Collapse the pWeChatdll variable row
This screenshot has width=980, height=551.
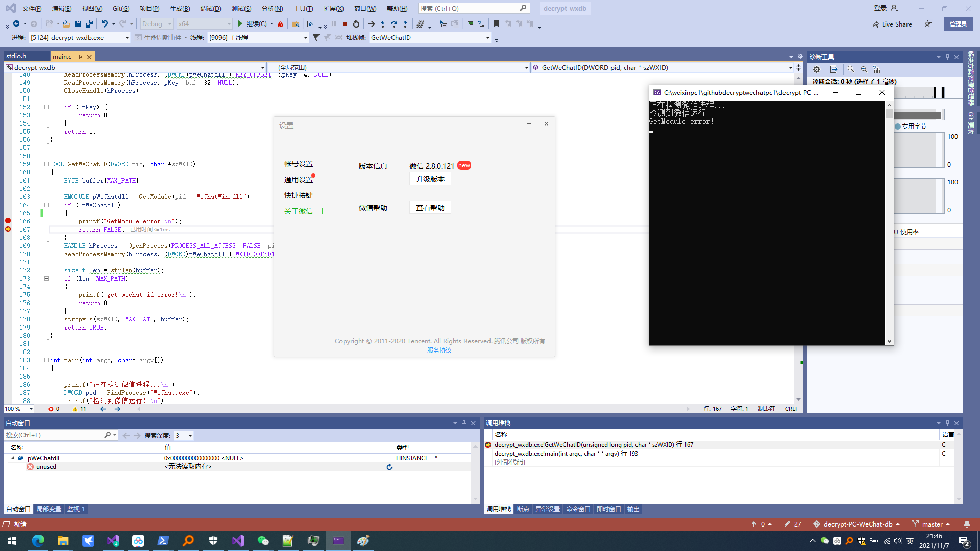pos(13,458)
